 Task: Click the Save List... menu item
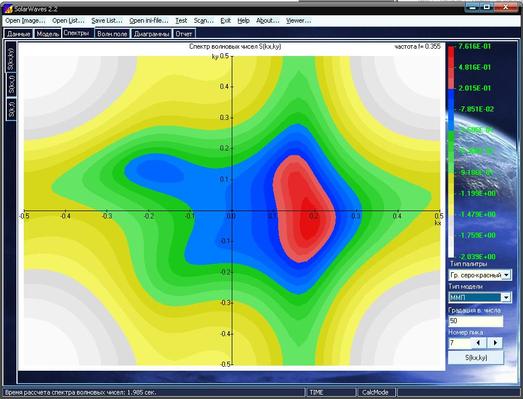[x=107, y=21]
